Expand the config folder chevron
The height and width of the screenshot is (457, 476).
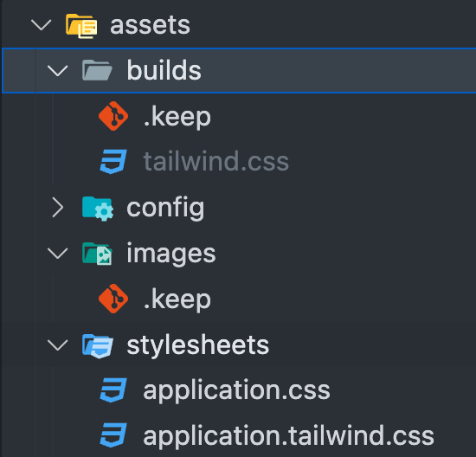point(58,208)
